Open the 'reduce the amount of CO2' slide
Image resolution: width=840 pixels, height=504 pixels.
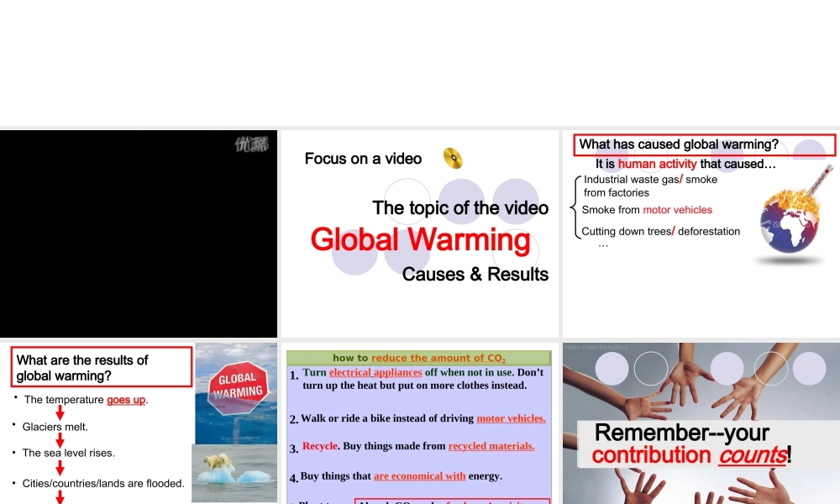(419, 423)
